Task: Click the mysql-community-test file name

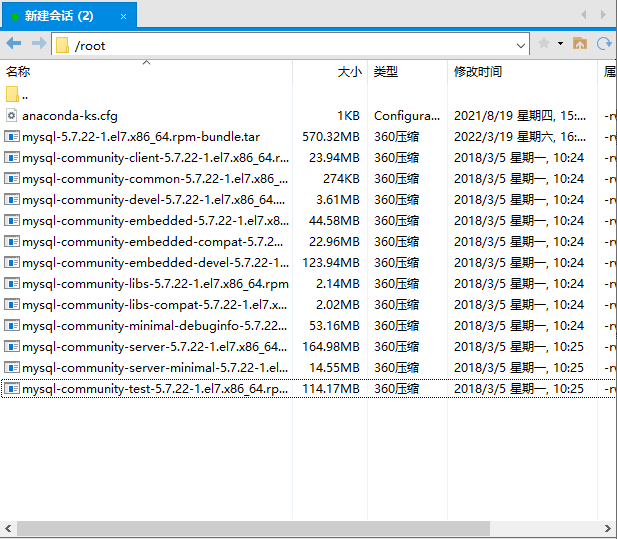Action: pyautogui.click(x=155, y=389)
